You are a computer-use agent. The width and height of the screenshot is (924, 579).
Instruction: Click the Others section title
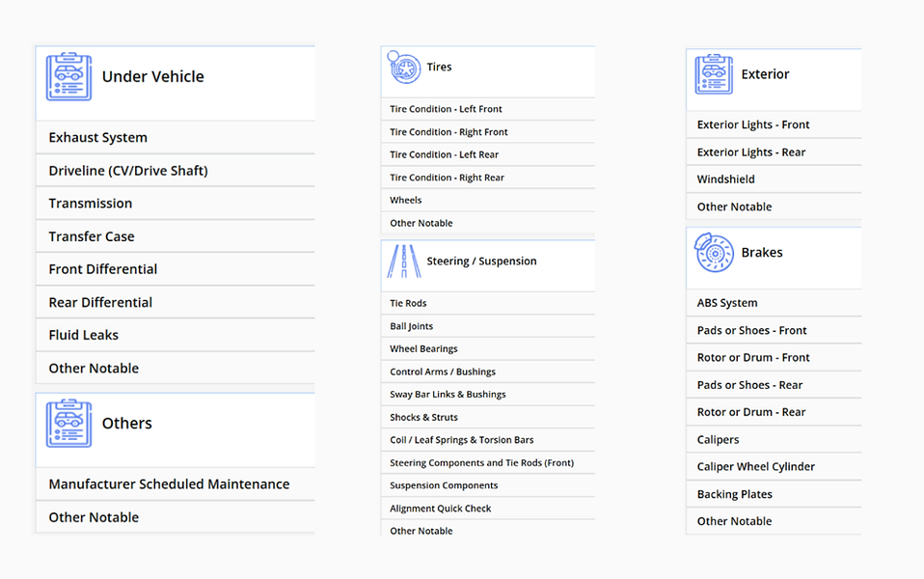click(x=126, y=424)
